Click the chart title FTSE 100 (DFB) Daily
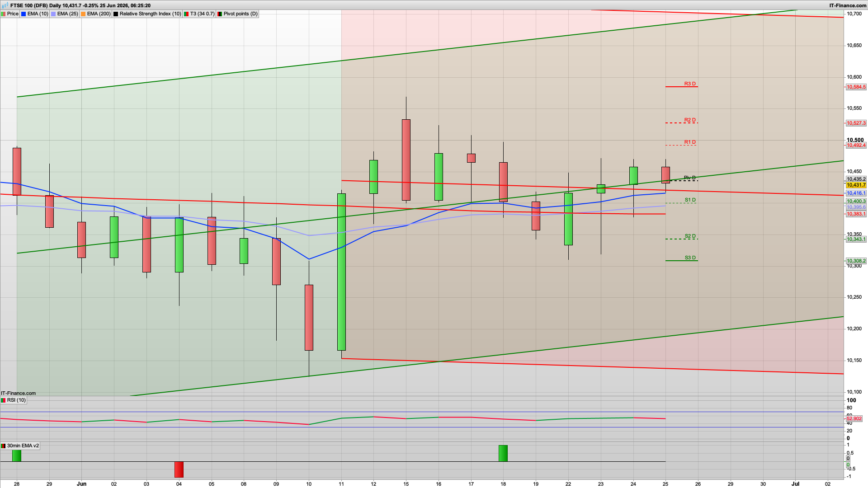Image resolution: width=868 pixels, height=488 pixels. (x=35, y=5)
